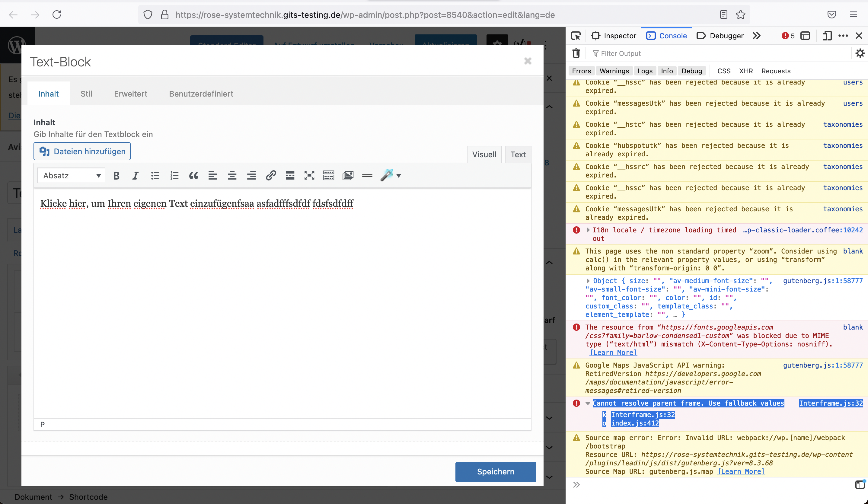This screenshot has height=504, width=868.
Task: Toggle the multi-line editor mode icon in console
Action: 860,484
